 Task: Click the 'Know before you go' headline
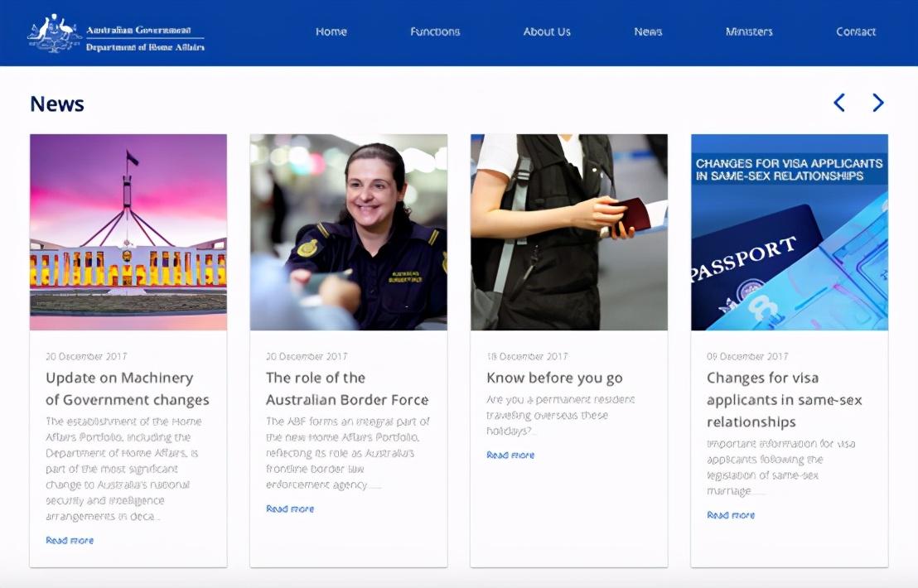(554, 378)
